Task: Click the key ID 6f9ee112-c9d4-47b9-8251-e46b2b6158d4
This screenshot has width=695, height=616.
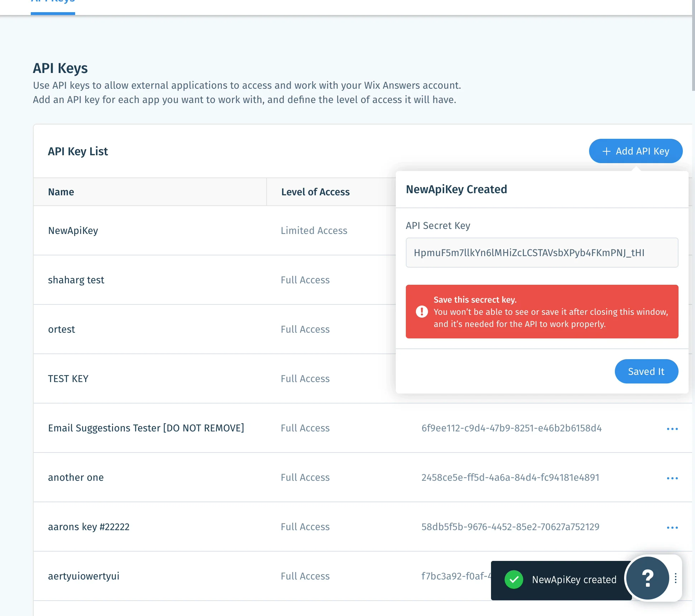Action: point(511,428)
